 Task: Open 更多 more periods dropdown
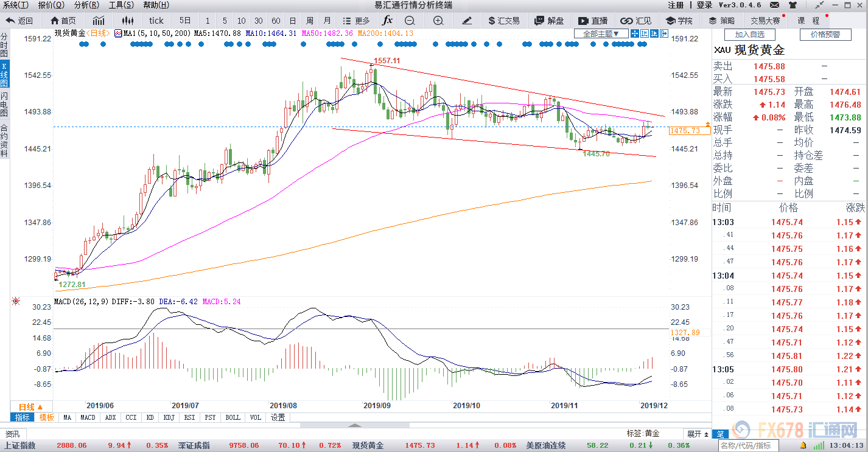coord(356,21)
